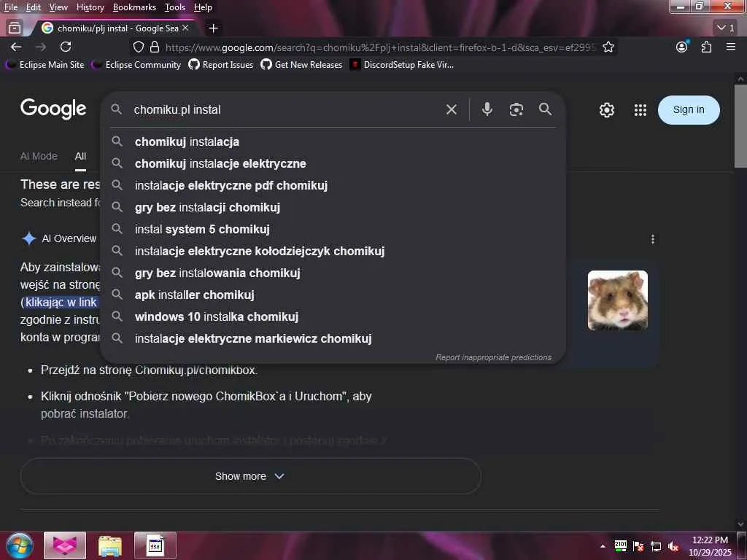
Task: Click Report inappropriate predictions link
Action: (x=494, y=357)
